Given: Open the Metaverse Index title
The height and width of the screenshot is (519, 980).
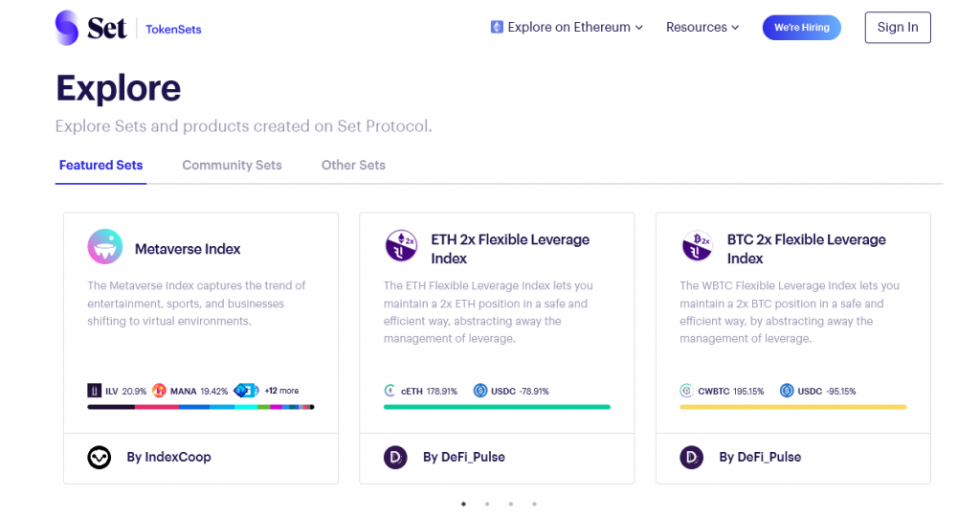Looking at the screenshot, I should 188,249.
